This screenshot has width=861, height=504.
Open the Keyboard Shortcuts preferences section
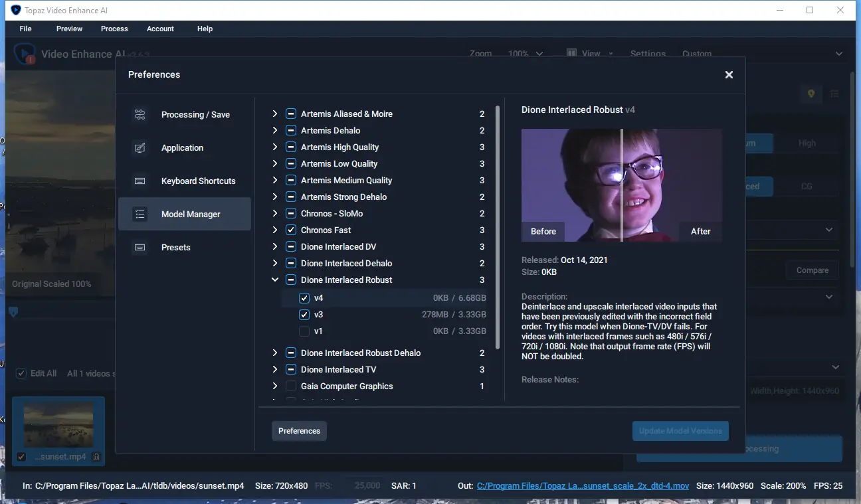[x=185, y=181]
